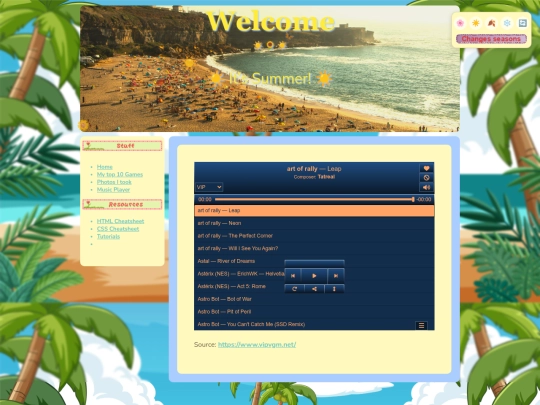This screenshot has height=405, width=540.
Task: Open the My top 10 Games link
Action: click(x=120, y=175)
